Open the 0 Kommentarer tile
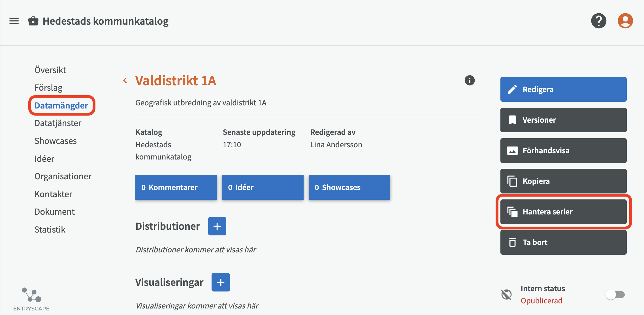Image resolution: width=644 pixels, height=315 pixels. 176,187
